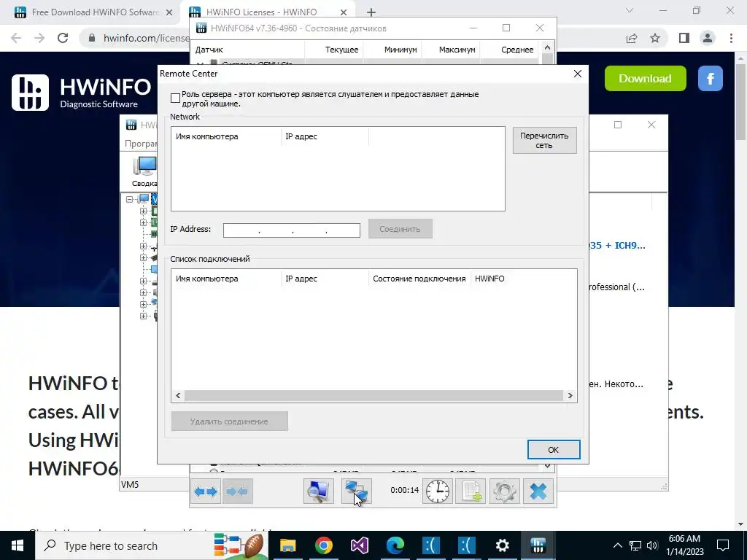Click into the IP Address input field

pos(292,230)
